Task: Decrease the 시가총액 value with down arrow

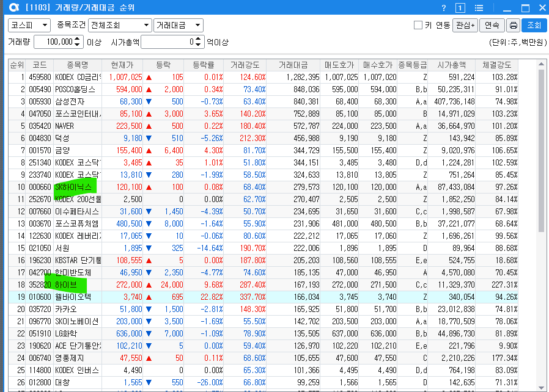Action: point(198,45)
